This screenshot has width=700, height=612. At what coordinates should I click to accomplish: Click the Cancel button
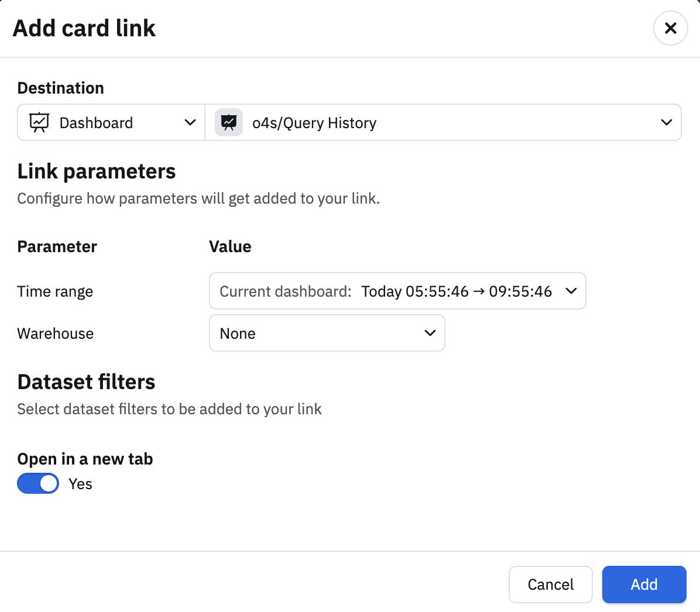click(x=550, y=585)
